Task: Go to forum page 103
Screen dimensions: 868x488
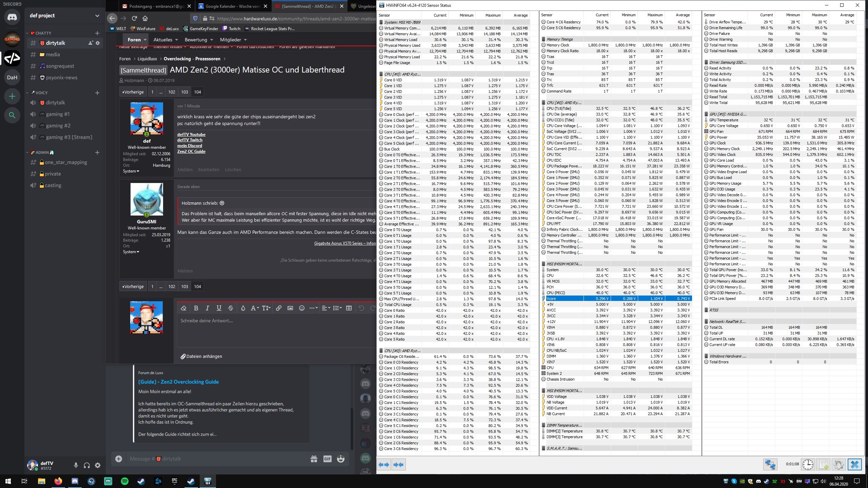Action: pyautogui.click(x=184, y=92)
